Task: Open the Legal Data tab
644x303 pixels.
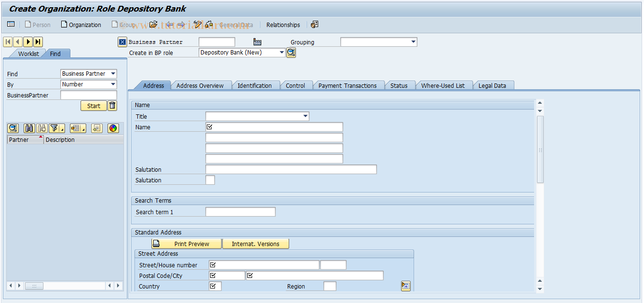Action: [x=492, y=85]
